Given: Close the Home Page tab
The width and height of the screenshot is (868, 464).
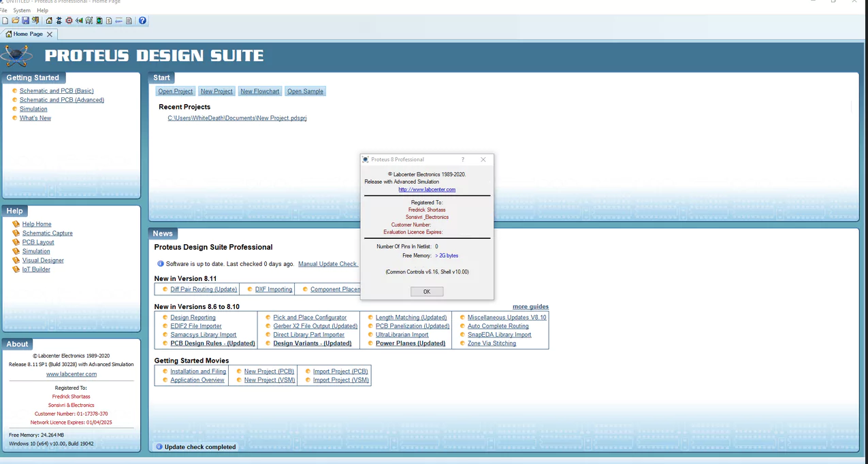Looking at the screenshot, I should pos(50,34).
